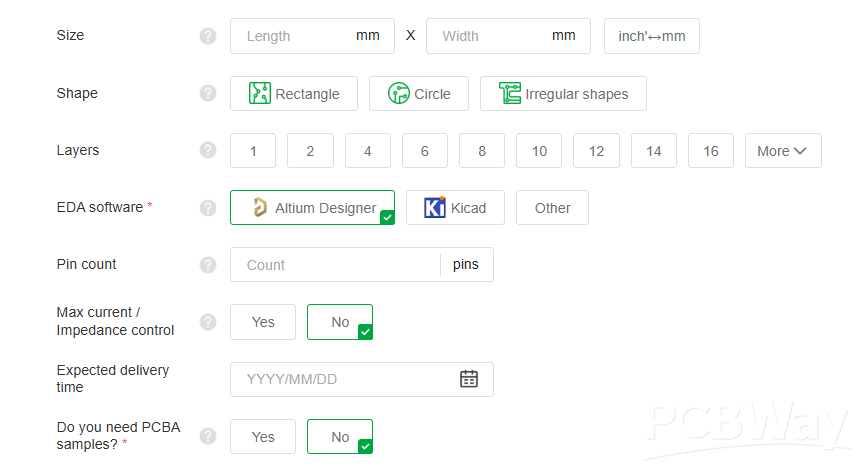Click the PCBA samples help icon
The height and width of the screenshot is (471, 866).
(208, 436)
